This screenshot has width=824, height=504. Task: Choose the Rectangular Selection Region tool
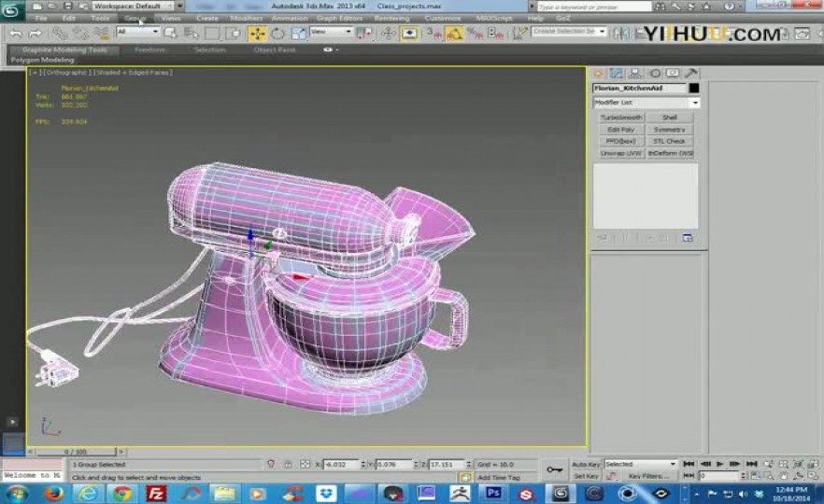pyautogui.click(x=212, y=34)
